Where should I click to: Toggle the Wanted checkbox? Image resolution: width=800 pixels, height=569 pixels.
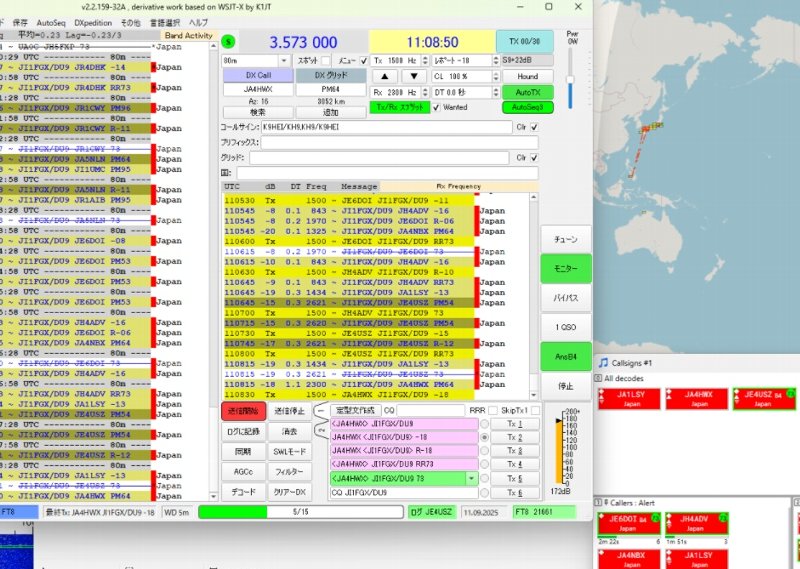pyautogui.click(x=436, y=107)
